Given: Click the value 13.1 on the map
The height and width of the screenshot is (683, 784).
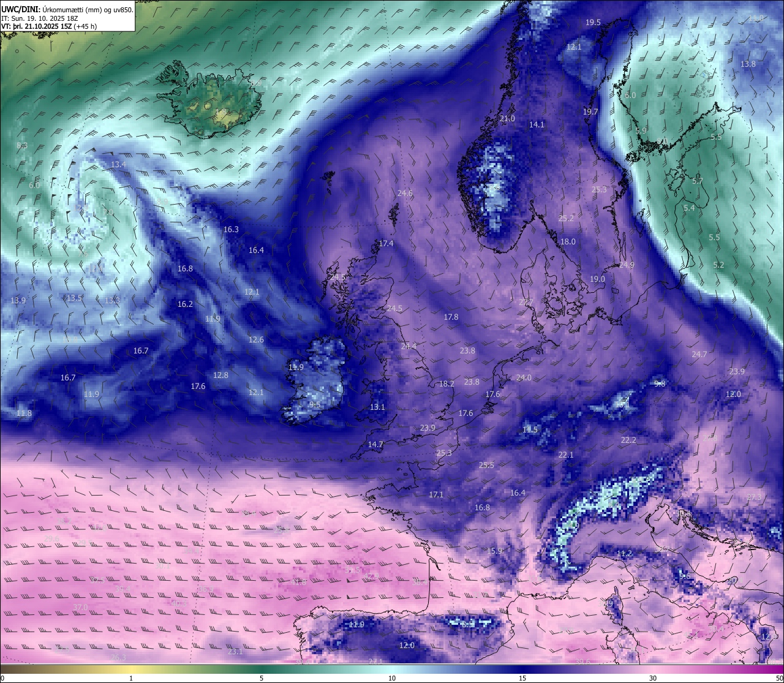Looking at the screenshot, I should click(377, 407).
